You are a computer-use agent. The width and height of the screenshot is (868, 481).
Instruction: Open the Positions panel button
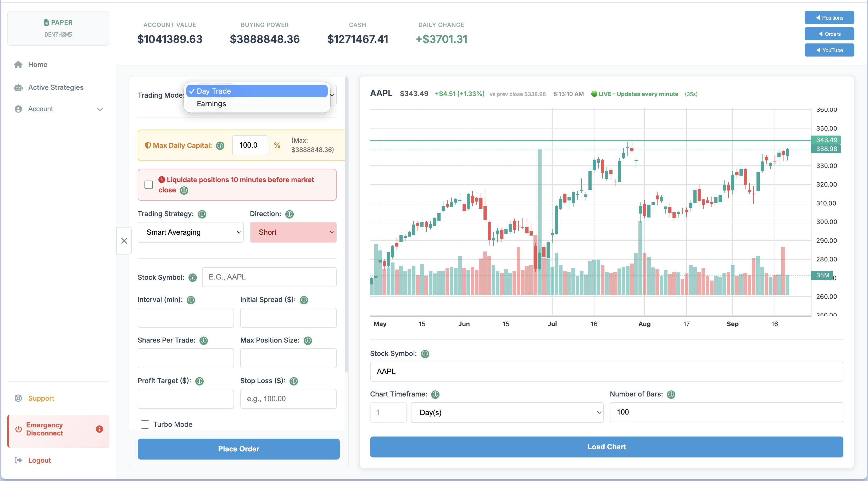tap(829, 18)
